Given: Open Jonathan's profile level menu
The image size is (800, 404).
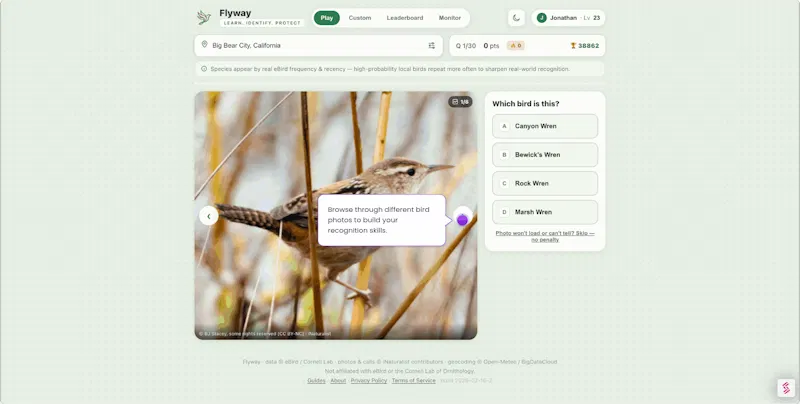Looking at the screenshot, I should (568, 18).
